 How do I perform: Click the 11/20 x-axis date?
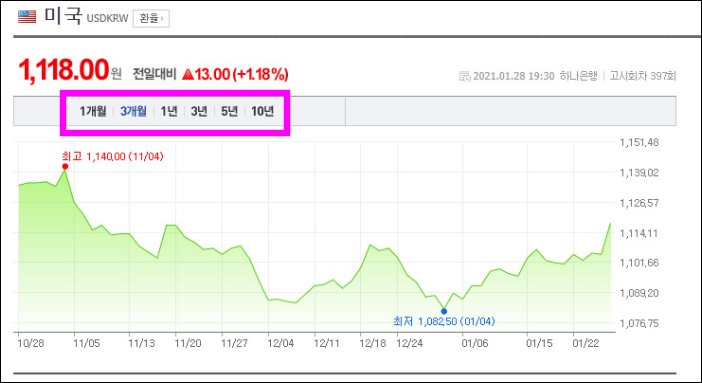(188, 343)
